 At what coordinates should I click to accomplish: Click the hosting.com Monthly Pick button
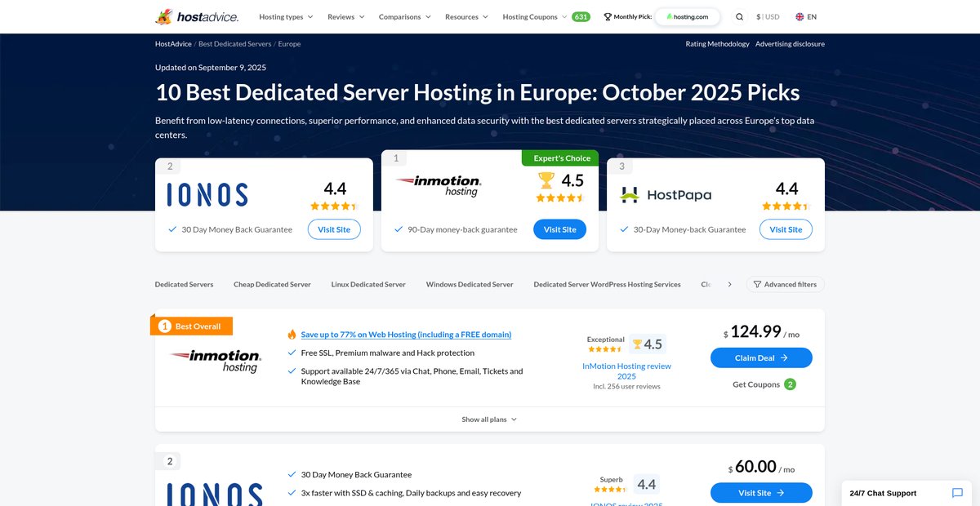pyautogui.click(x=688, y=16)
